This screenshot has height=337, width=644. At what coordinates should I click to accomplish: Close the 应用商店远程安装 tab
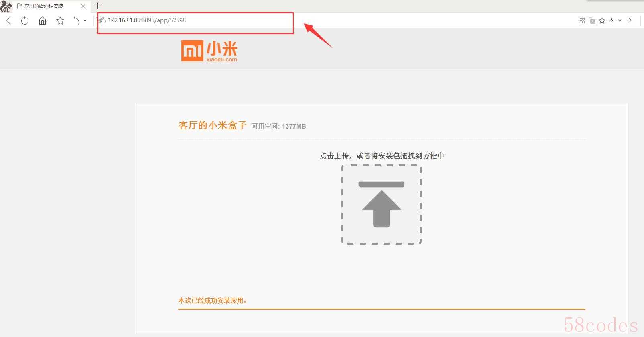tap(83, 6)
